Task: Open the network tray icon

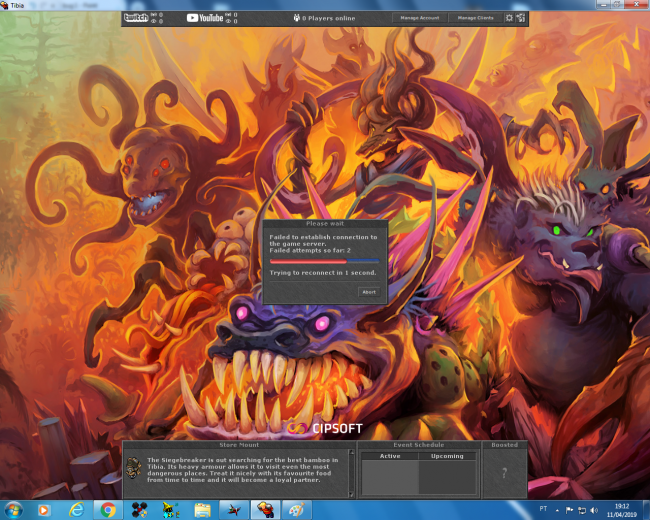Action: point(582,510)
